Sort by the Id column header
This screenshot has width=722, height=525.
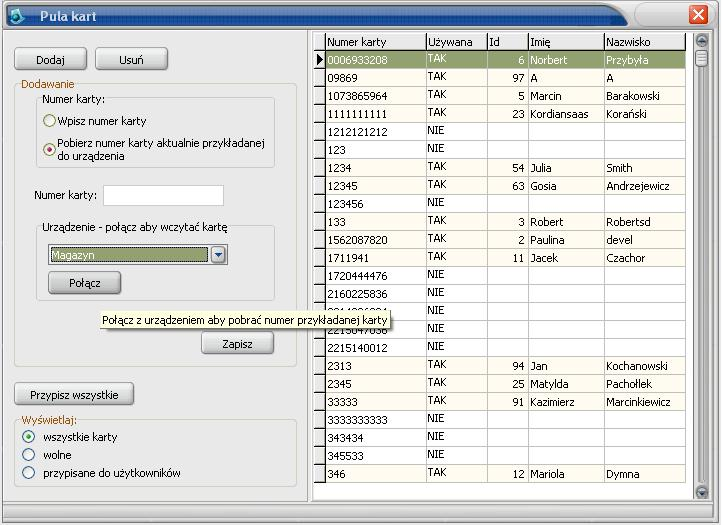pyautogui.click(x=508, y=42)
